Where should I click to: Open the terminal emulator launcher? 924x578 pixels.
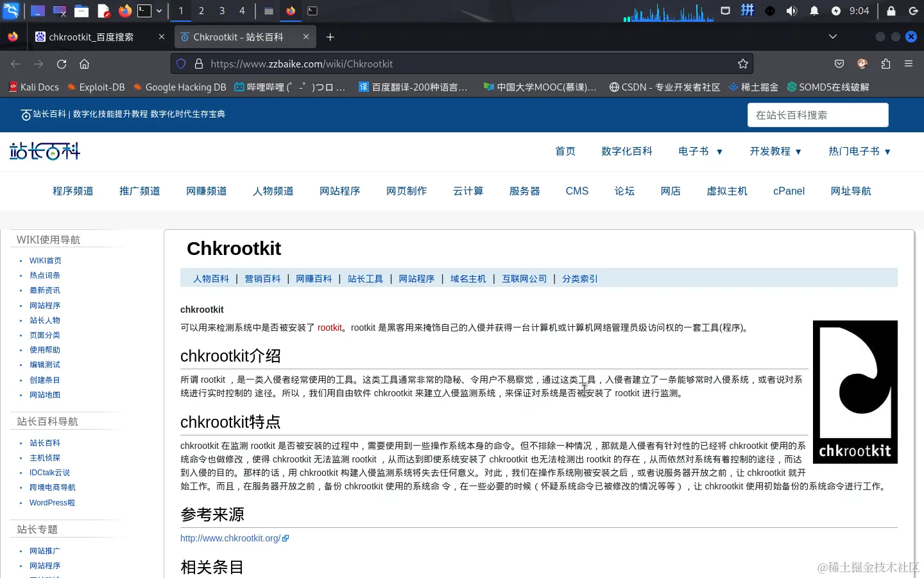coord(145,11)
